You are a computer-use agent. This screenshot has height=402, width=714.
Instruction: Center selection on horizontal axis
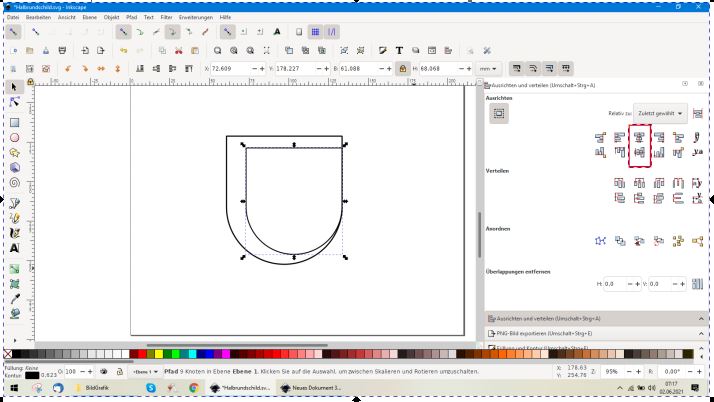pos(638,152)
